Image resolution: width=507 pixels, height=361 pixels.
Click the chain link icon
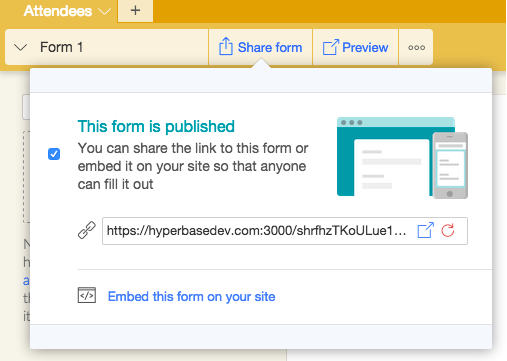pos(87,230)
